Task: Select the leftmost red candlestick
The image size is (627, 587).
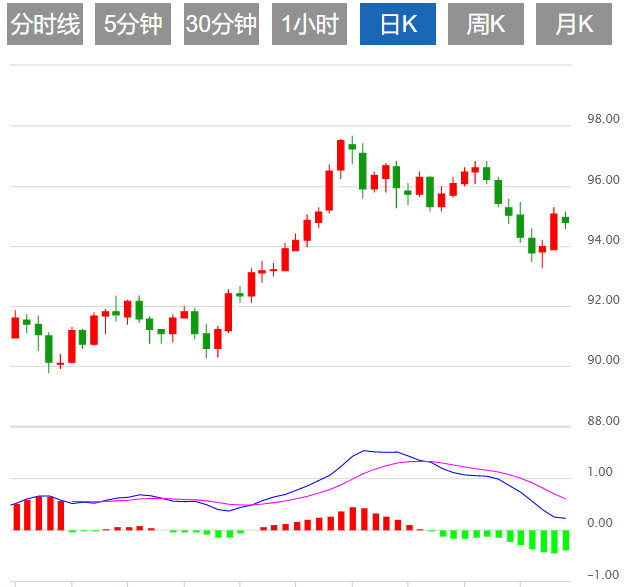Action: 15,328
